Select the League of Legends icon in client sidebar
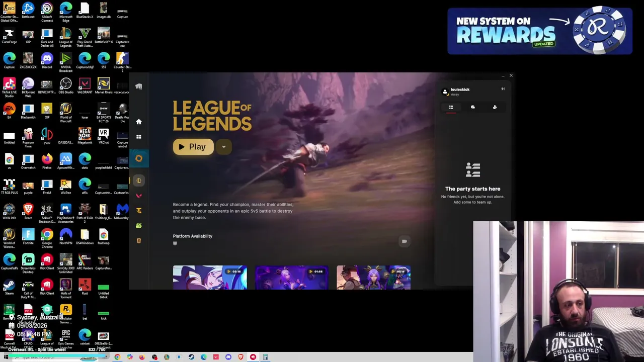 139,180
